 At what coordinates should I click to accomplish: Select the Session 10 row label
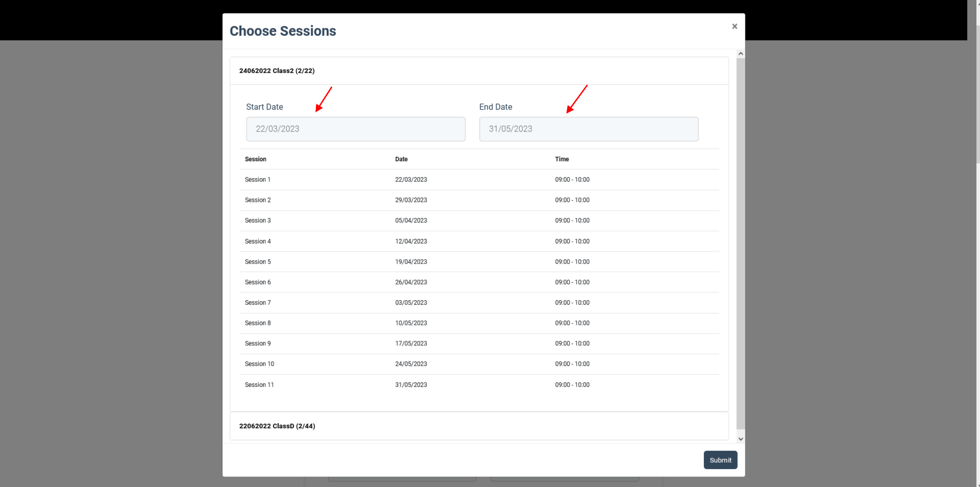[260, 364]
